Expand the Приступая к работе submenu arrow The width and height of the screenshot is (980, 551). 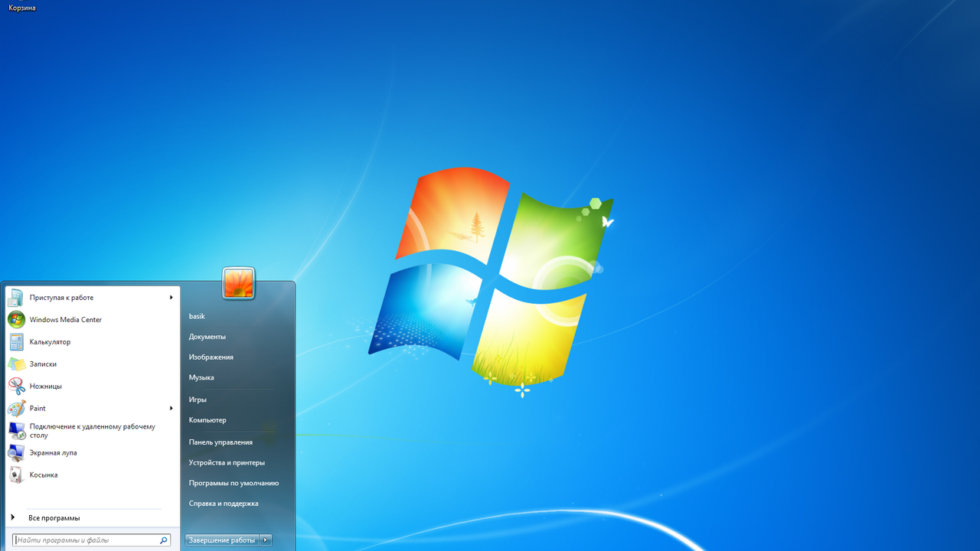tap(171, 298)
